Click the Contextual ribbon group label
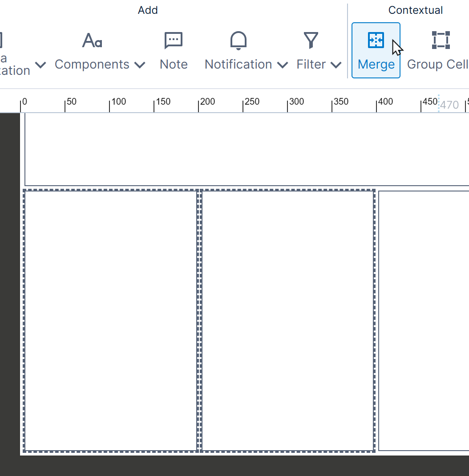Screen dimensions: 469x476 pyautogui.click(x=415, y=10)
